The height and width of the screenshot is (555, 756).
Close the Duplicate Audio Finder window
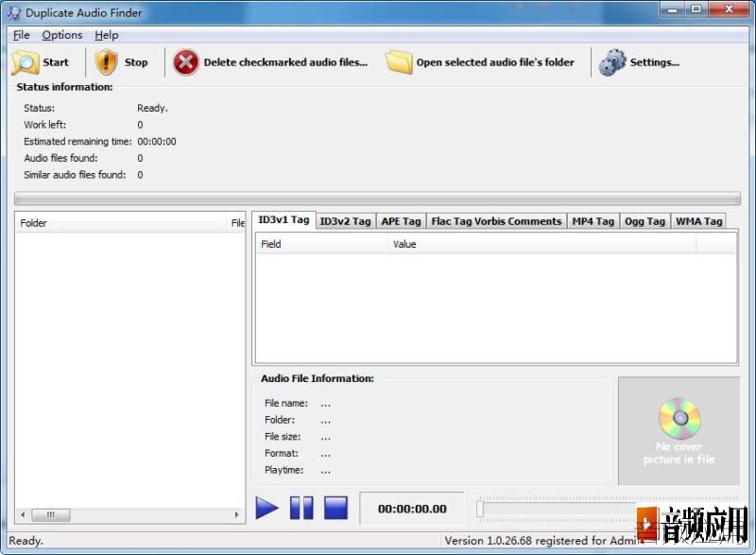click(x=729, y=9)
